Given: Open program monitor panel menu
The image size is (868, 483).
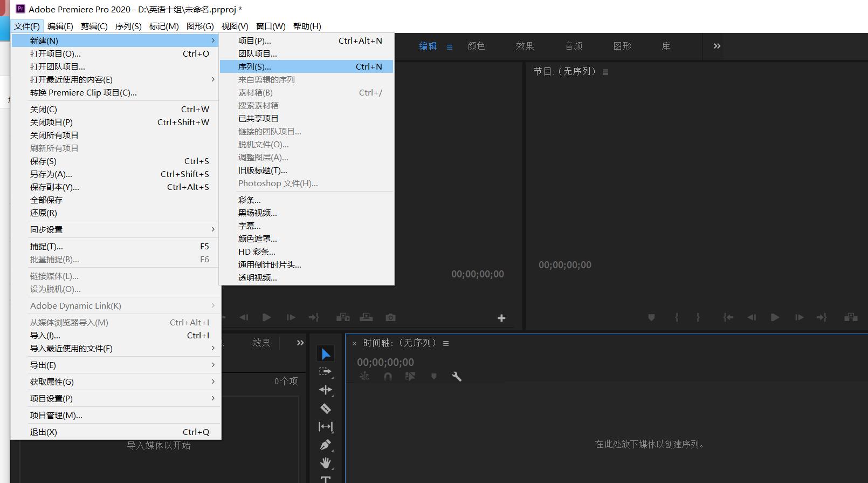Looking at the screenshot, I should (605, 72).
